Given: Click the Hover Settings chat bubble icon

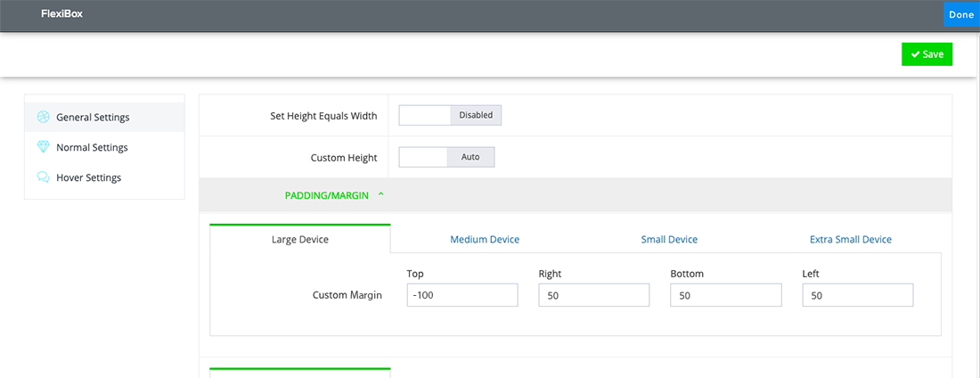Looking at the screenshot, I should (42, 177).
